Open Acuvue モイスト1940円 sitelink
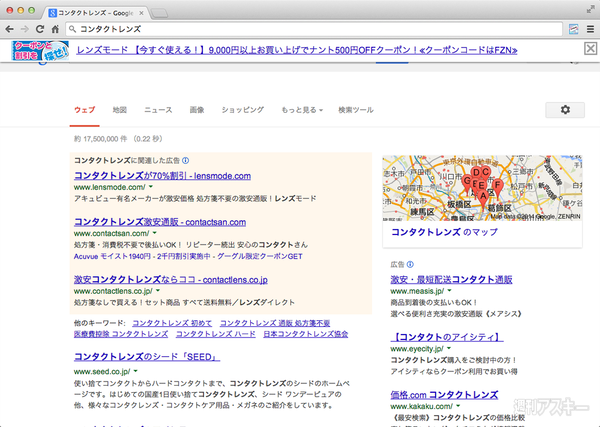 [x=112, y=256]
